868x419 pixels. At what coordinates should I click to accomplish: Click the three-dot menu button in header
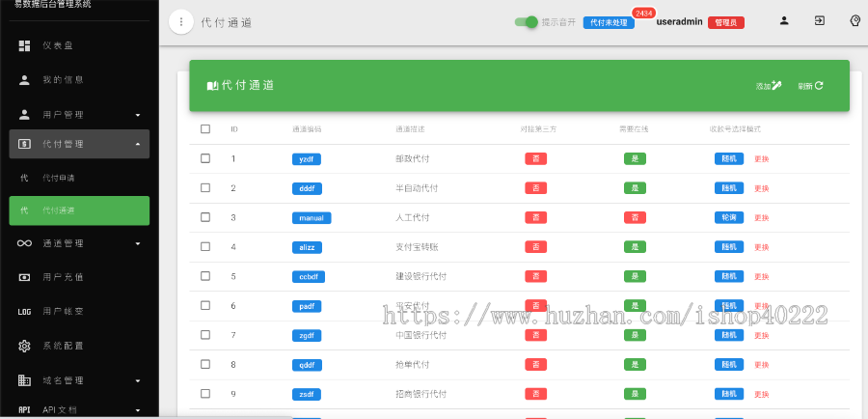coord(180,21)
